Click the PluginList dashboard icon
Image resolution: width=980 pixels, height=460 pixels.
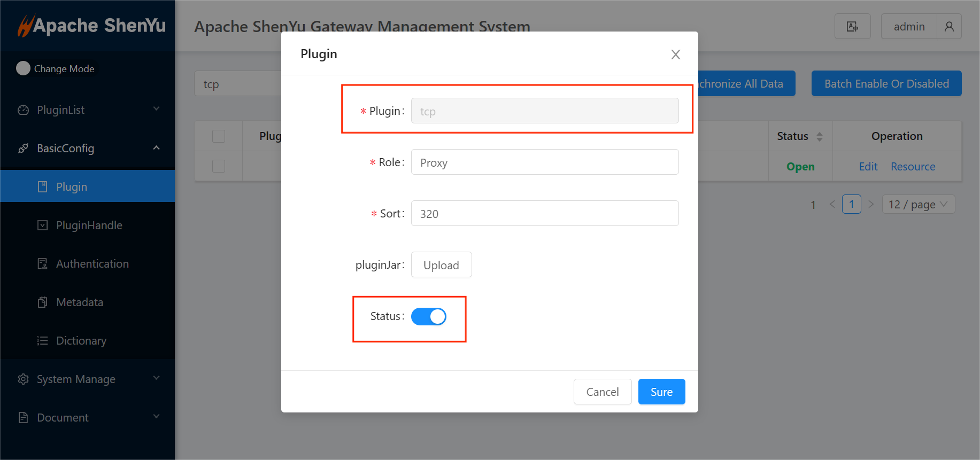coord(23,110)
